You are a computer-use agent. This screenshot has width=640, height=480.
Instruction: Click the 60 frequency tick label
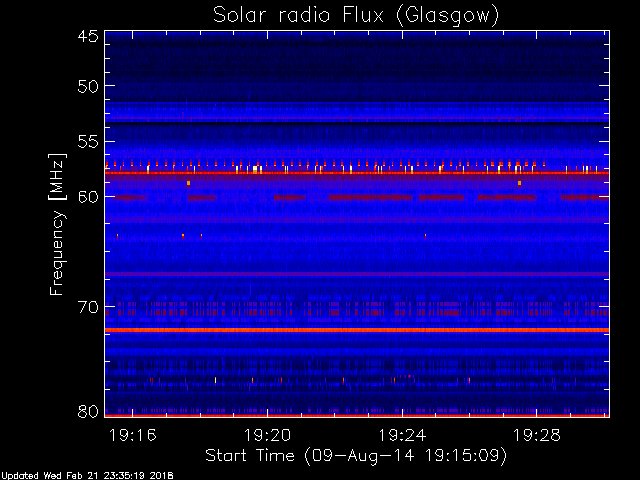(88, 197)
